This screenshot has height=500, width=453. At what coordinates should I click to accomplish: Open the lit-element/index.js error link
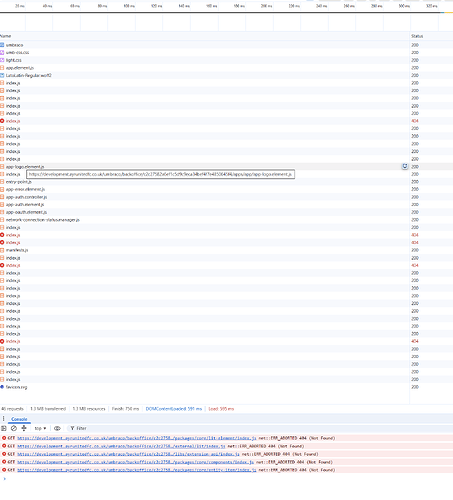click(x=137, y=438)
